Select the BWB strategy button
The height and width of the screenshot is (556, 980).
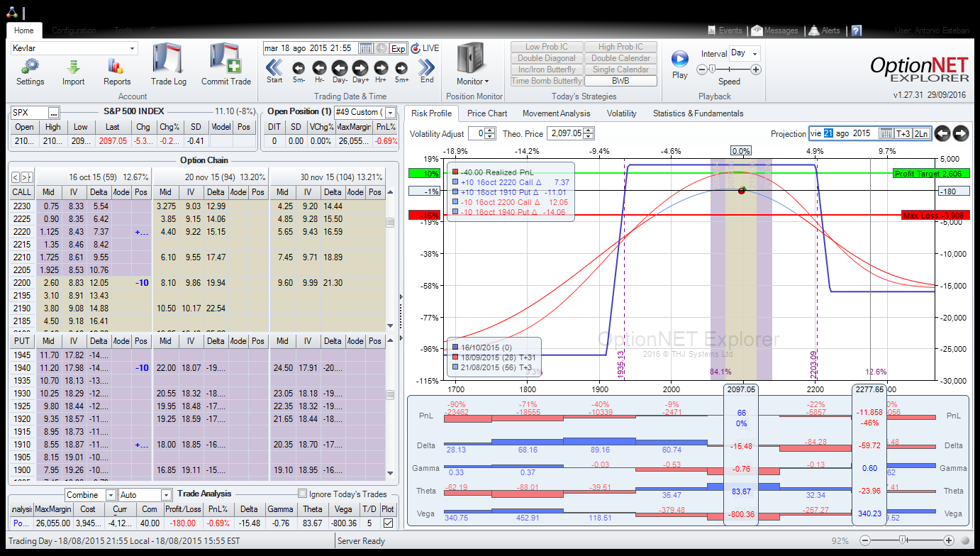click(620, 81)
